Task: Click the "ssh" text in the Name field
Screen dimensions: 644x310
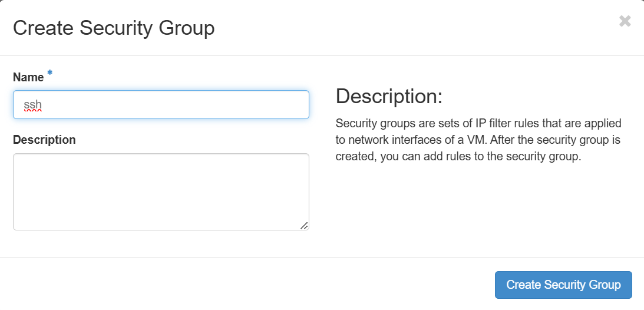Action: (32, 105)
